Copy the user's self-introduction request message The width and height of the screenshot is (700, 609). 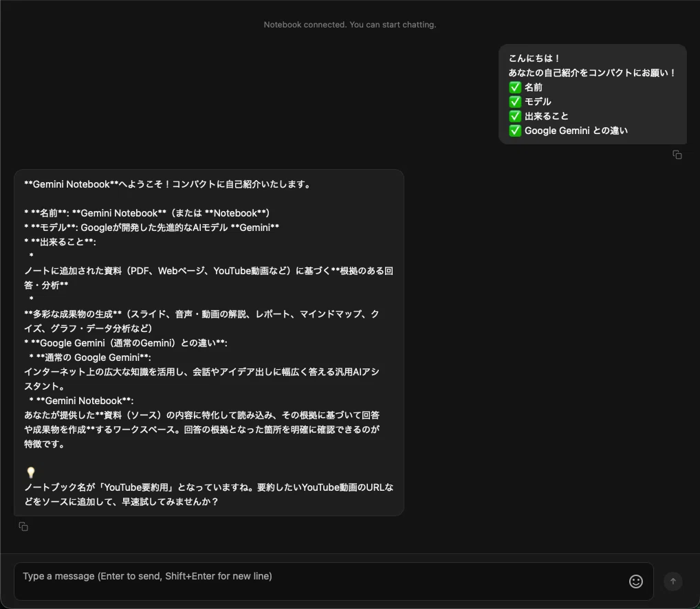click(x=677, y=155)
